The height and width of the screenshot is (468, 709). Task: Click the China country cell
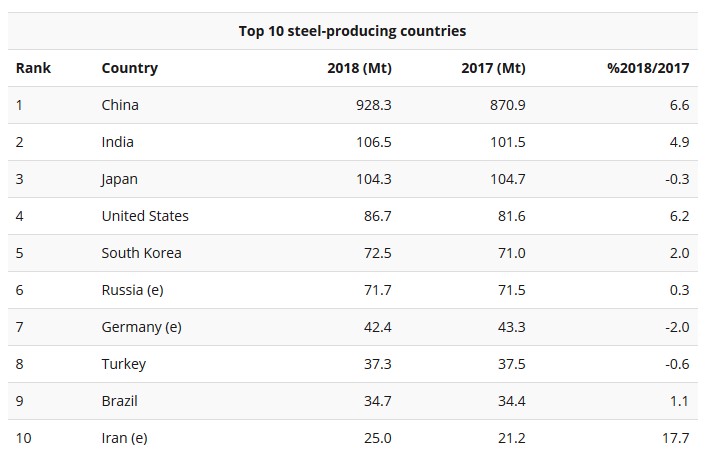tap(120, 105)
